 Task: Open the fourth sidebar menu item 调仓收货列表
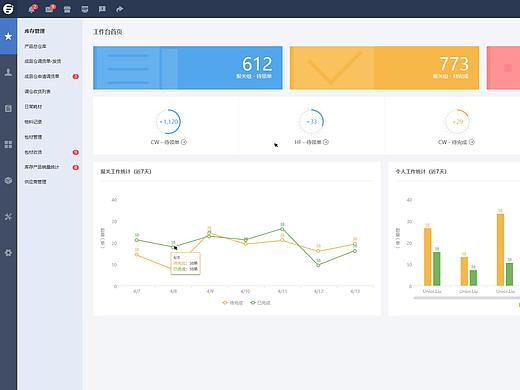point(37,91)
